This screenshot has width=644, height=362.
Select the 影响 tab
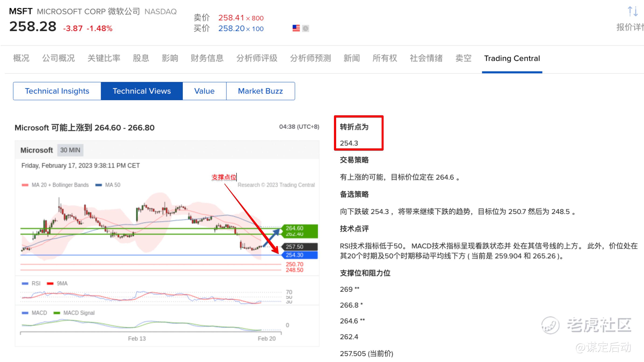(x=170, y=58)
